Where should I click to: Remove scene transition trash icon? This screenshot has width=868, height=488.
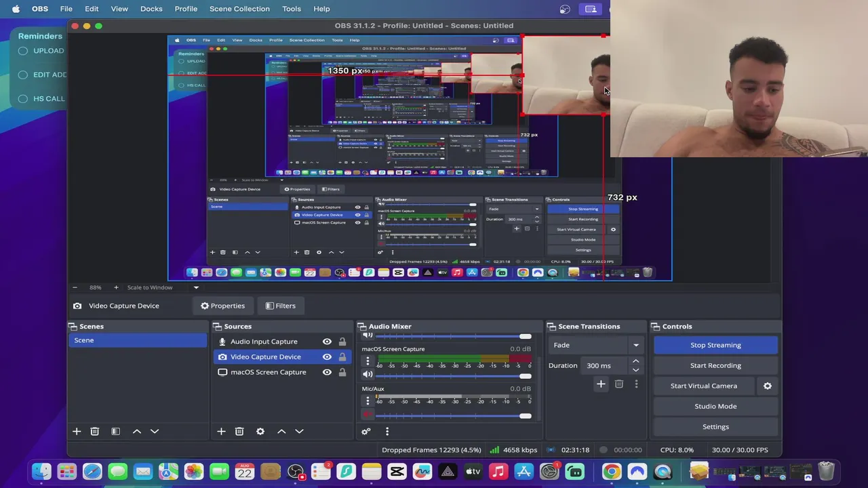click(x=619, y=384)
